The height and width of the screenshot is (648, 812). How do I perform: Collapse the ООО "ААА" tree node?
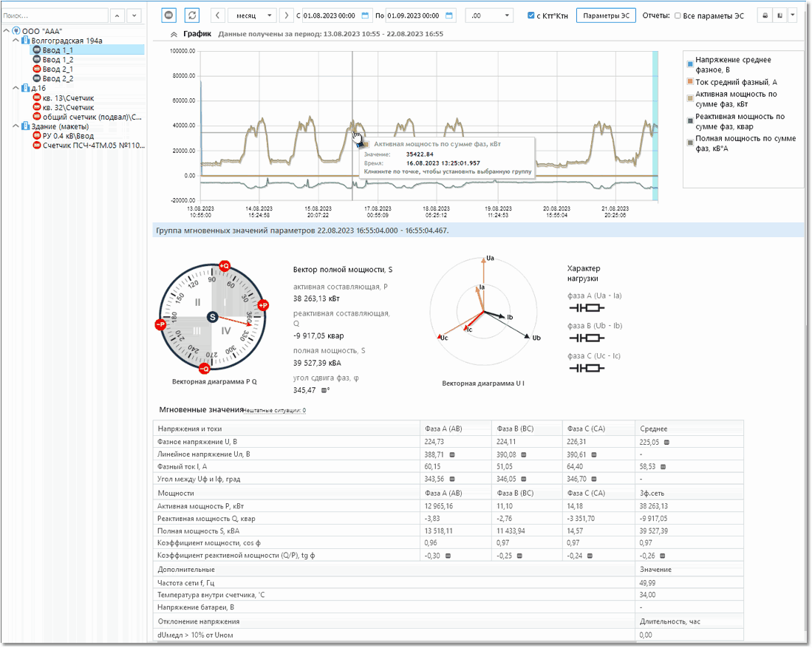coord(6,31)
